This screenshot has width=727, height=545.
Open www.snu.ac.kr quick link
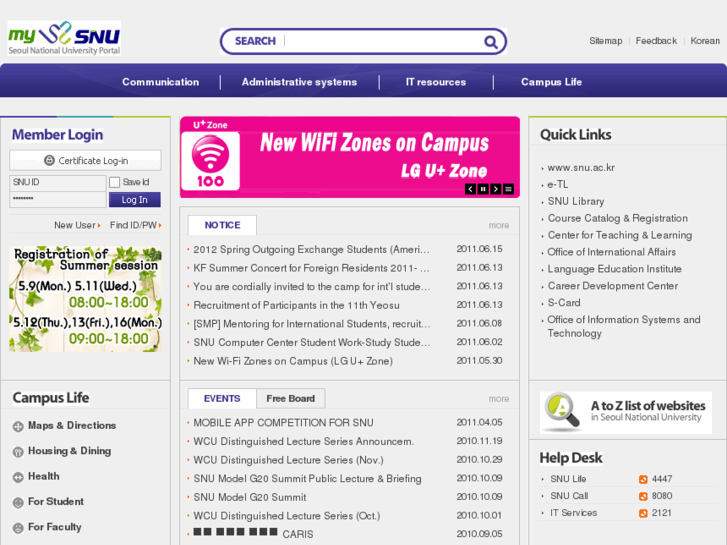tap(581, 168)
